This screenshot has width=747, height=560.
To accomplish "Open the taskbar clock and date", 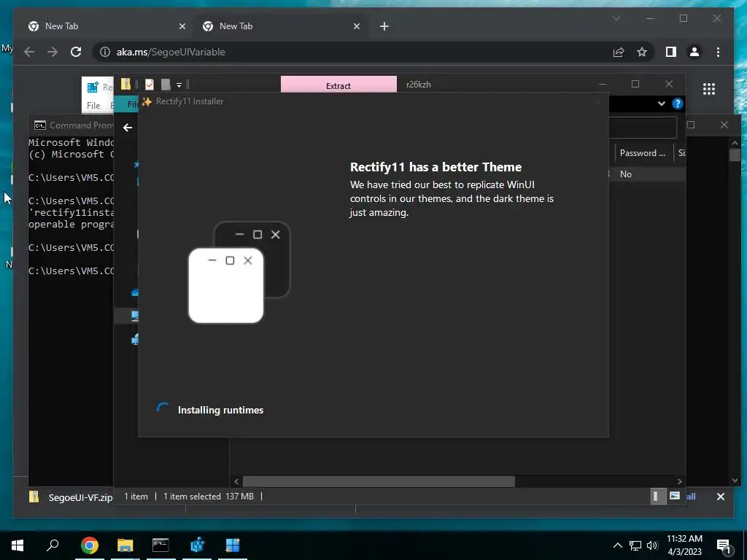I will (684, 545).
